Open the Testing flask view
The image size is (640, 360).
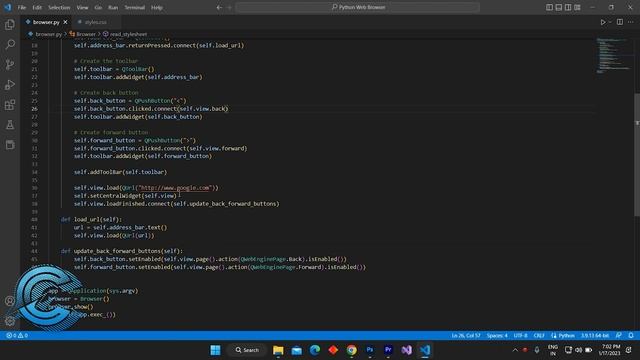[10, 125]
